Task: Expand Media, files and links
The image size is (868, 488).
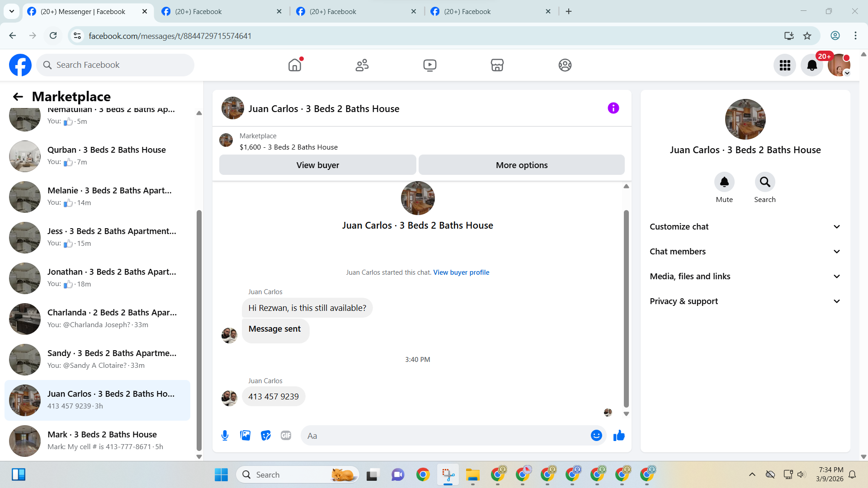Action: click(x=745, y=277)
